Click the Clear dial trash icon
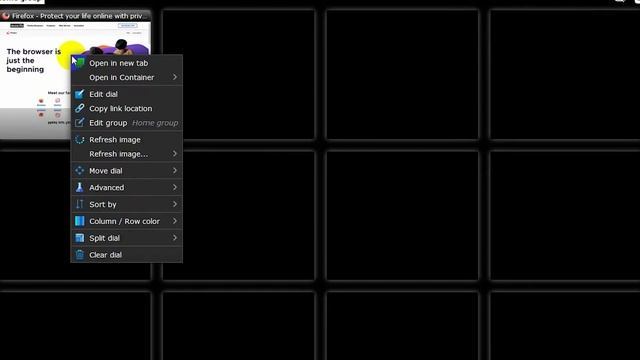This screenshot has height=360, width=640. [x=80, y=255]
